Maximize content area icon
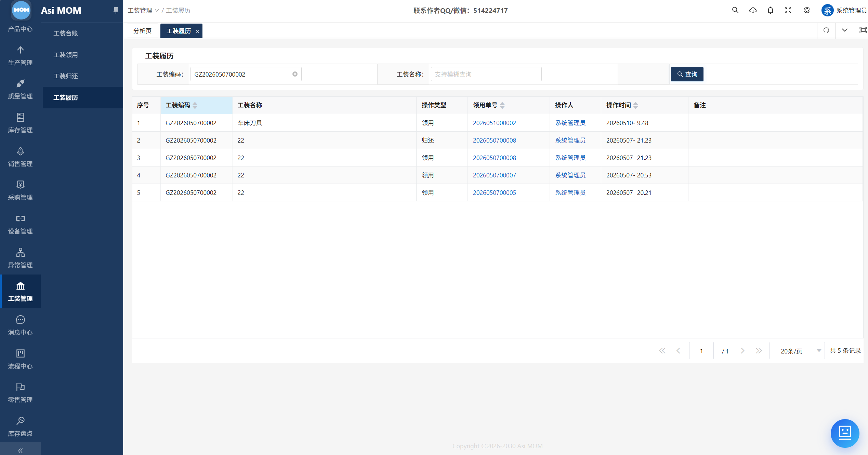This screenshot has height=455, width=868. 863,30
